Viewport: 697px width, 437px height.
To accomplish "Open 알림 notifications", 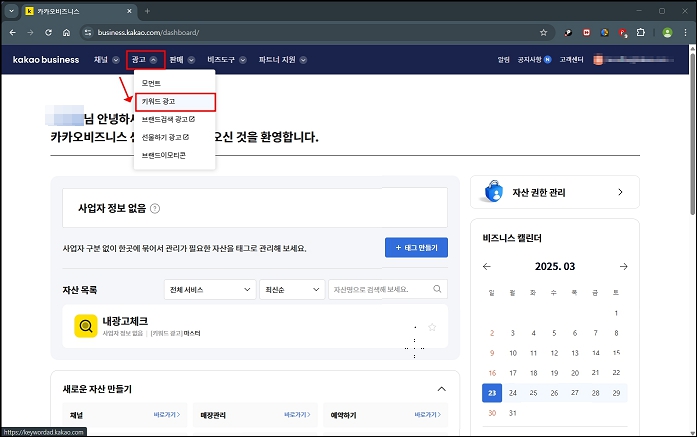I will (503, 60).
